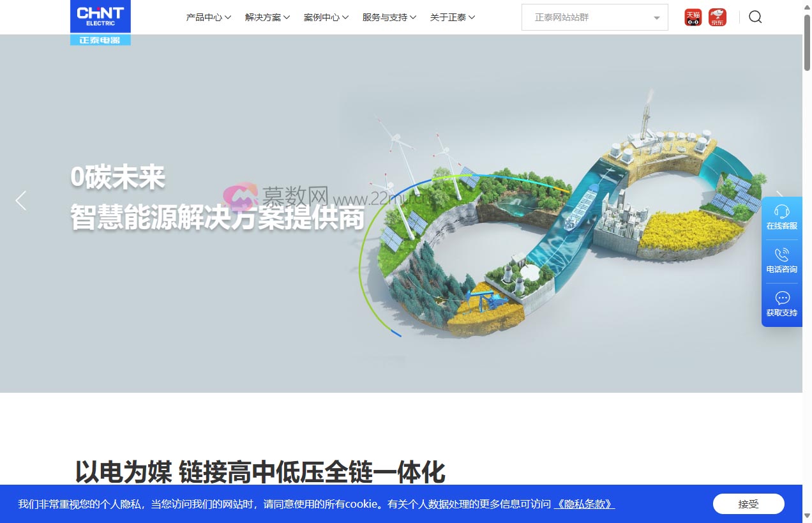Click the page vertical scrollbar thumb
This screenshot has width=812, height=523.
(x=807, y=45)
